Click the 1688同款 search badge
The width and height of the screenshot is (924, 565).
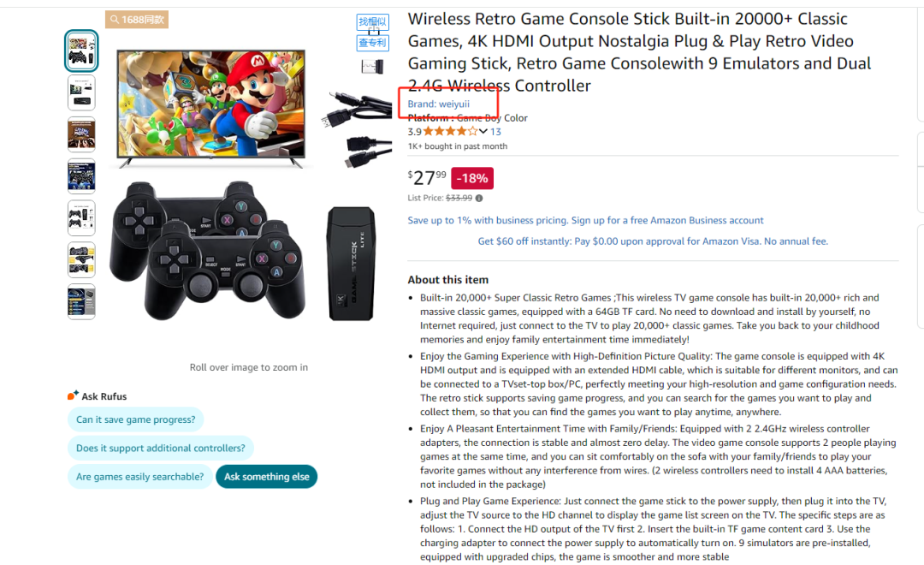pos(137,20)
